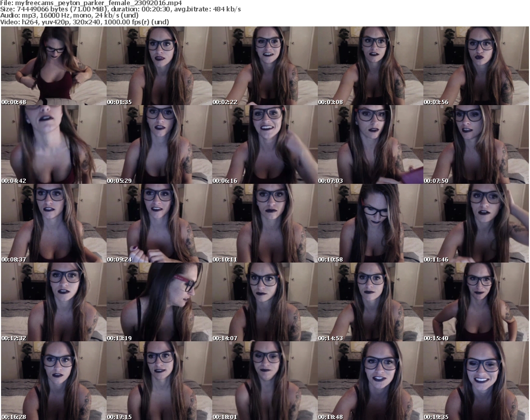Select the thumbnail stamped 00:17:15
530x420 pixels.
click(159, 381)
